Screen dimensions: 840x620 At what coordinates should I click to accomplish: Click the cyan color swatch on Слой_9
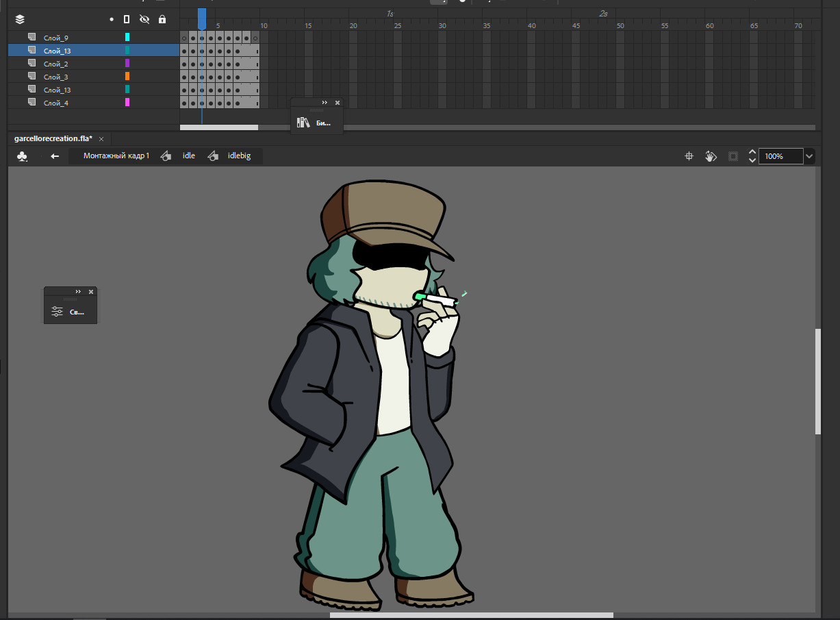click(x=127, y=37)
